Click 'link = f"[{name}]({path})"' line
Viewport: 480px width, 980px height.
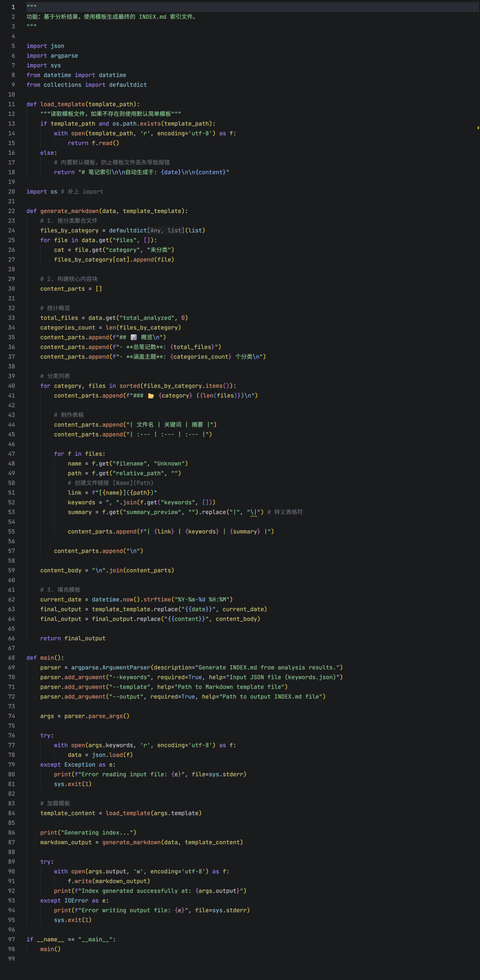point(112,493)
